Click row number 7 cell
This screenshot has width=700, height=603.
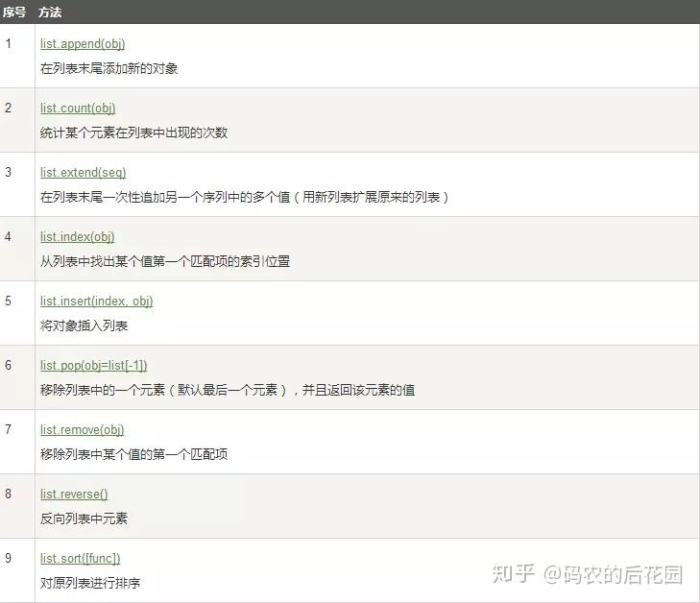(x=17, y=442)
